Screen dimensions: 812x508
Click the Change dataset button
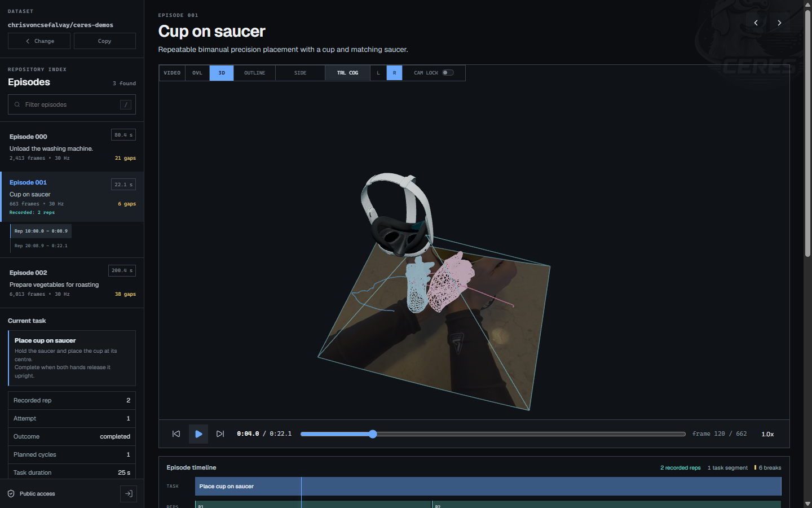coord(39,41)
